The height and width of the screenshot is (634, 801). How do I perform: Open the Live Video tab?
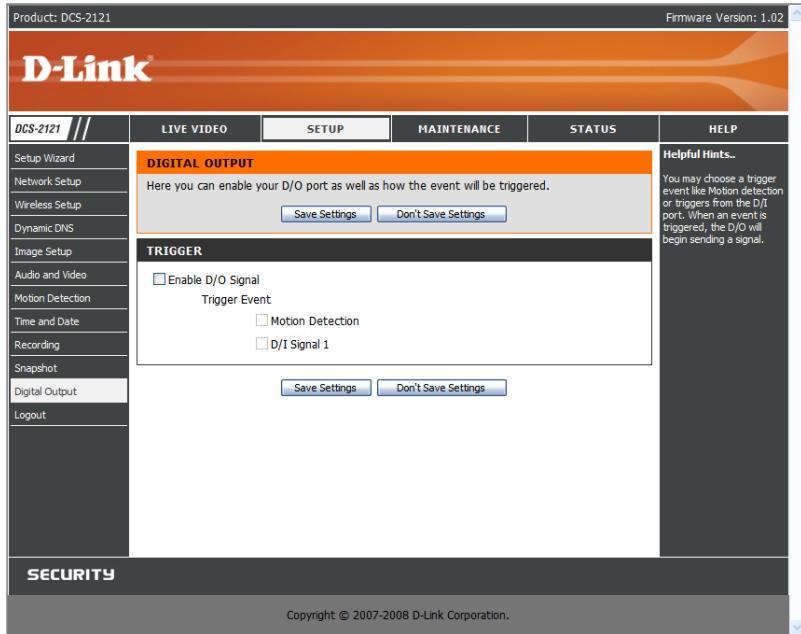(195, 129)
